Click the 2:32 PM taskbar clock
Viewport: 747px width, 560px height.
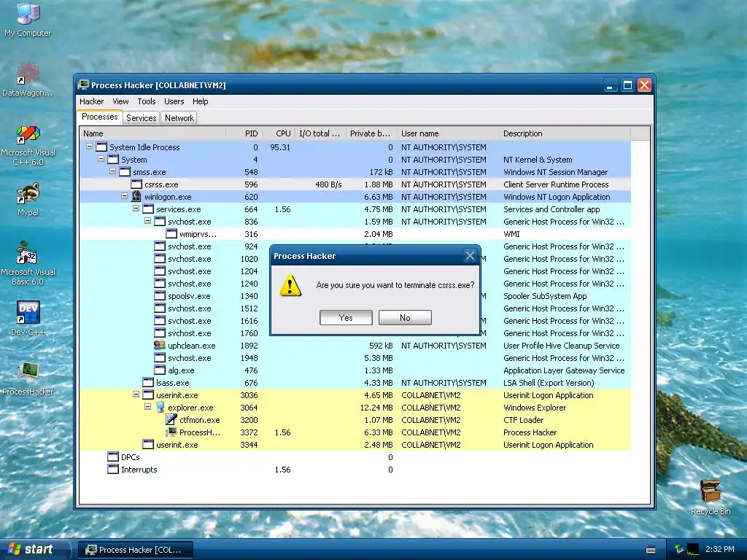pos(719,549)
